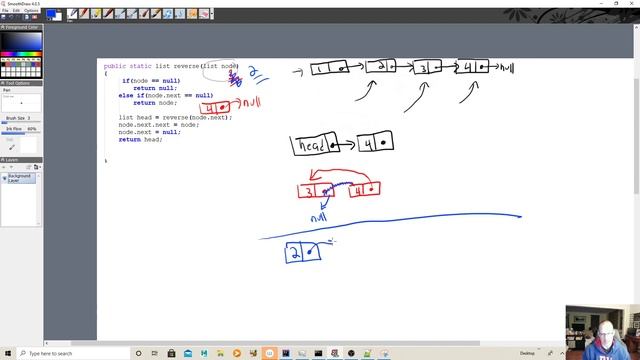The image size is (640, 360).
Task: Click the blue foreground color box
Action: [51, 14]
